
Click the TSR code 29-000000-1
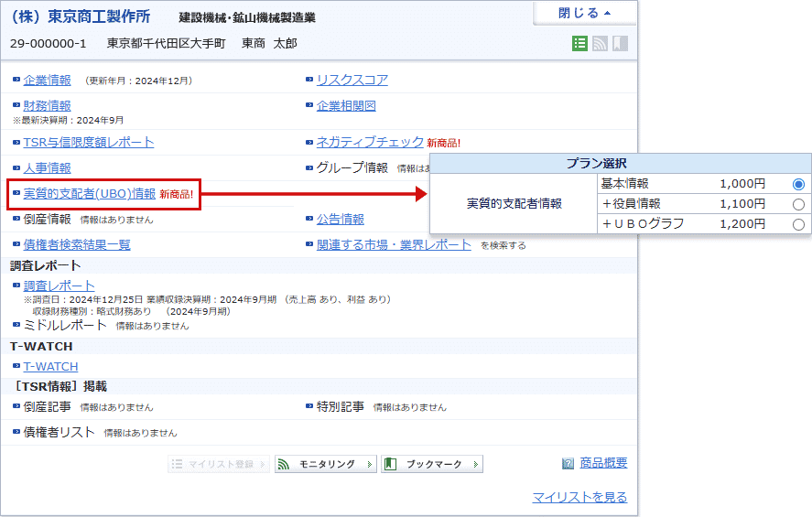pos(49,44)
